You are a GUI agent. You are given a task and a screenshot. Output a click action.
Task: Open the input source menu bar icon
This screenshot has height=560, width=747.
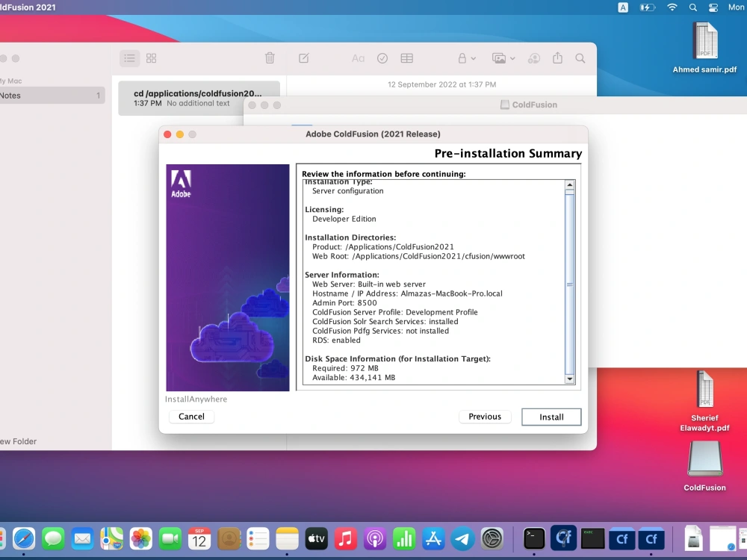(x=623, y=7)
